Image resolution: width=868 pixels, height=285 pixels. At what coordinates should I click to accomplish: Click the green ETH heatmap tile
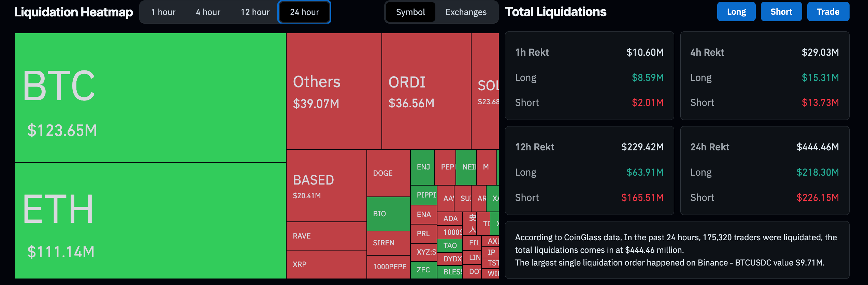[150, 220]
